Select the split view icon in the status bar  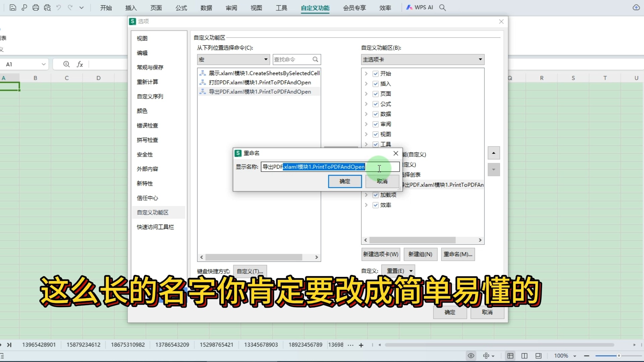[524, 356]
